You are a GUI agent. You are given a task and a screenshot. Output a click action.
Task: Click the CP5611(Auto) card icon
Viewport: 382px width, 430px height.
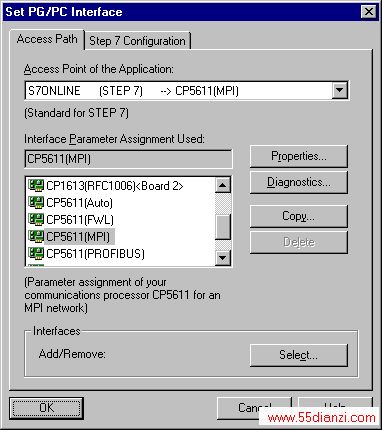(36, 202)
